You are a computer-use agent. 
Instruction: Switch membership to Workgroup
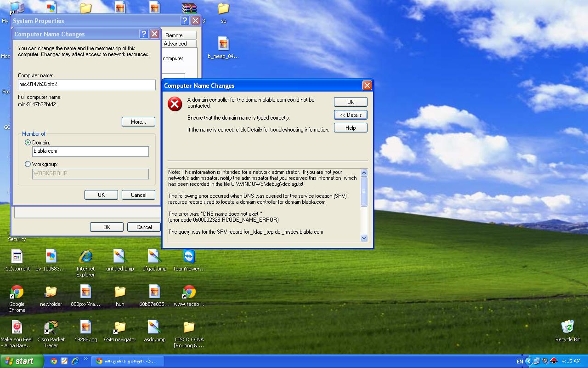[x=28, y=164]
